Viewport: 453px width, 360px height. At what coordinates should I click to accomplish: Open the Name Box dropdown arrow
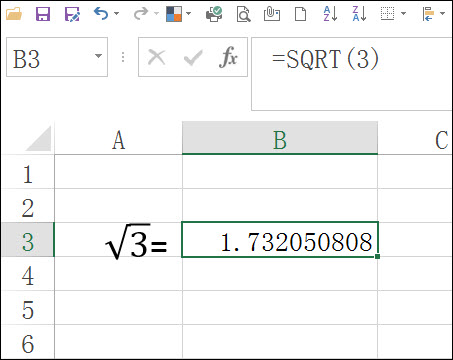98,56
